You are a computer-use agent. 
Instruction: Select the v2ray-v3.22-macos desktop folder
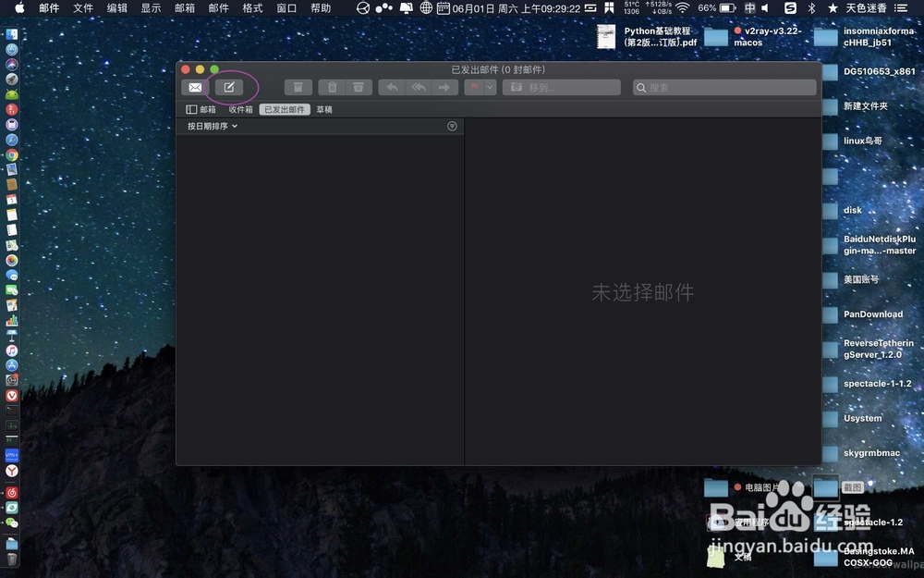click(x=753, y=37)
